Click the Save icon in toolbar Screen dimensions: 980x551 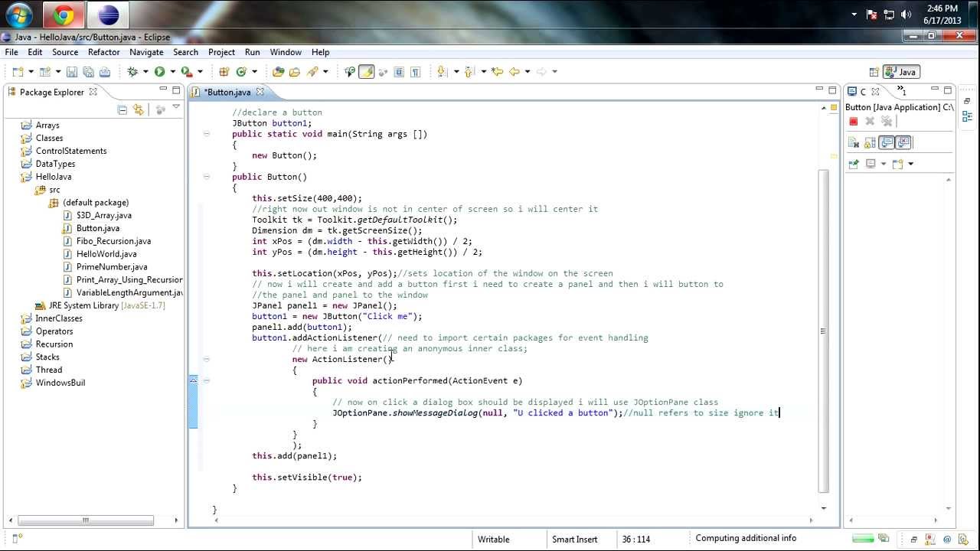click(x=72, y=72)
